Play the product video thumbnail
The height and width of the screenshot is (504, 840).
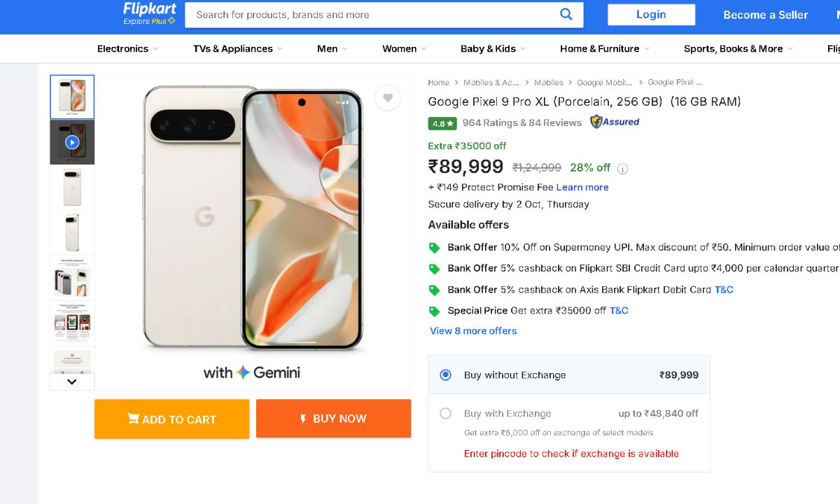72,142
